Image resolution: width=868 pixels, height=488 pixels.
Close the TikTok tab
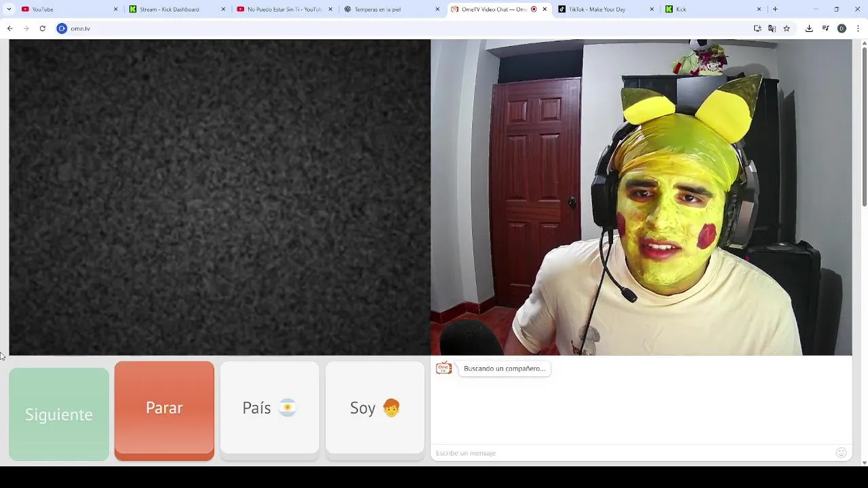[x=652, y=9]
